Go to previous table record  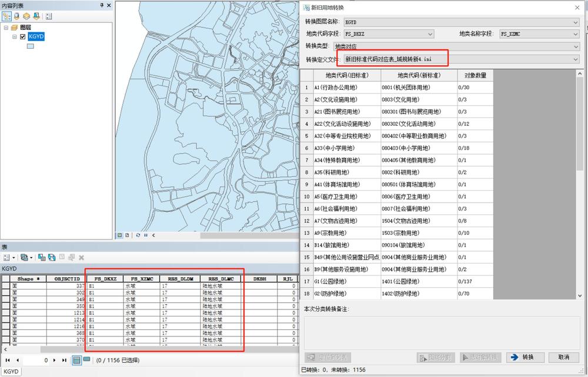[17, 360]
